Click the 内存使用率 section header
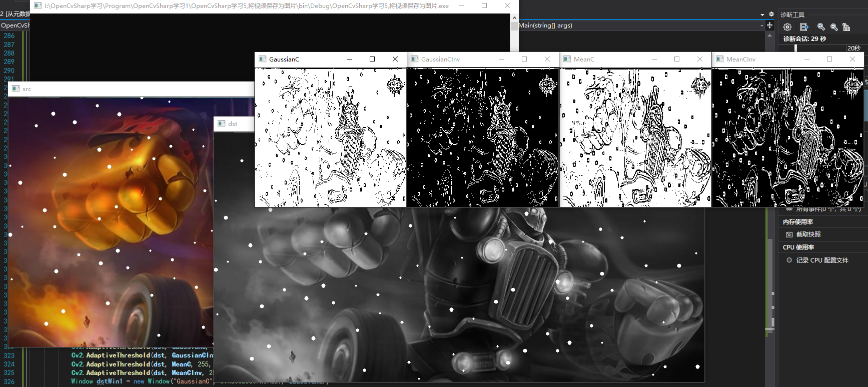 click(x=798, y=221)
